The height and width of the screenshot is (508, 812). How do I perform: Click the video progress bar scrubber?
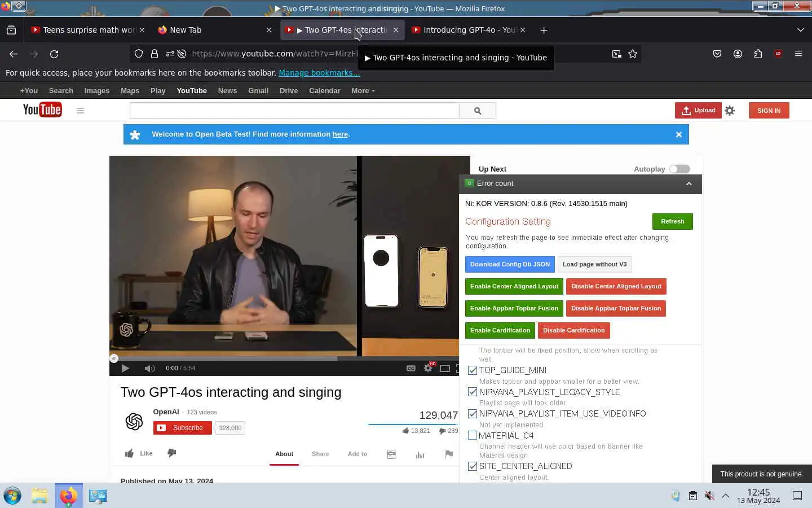point(114,358)
